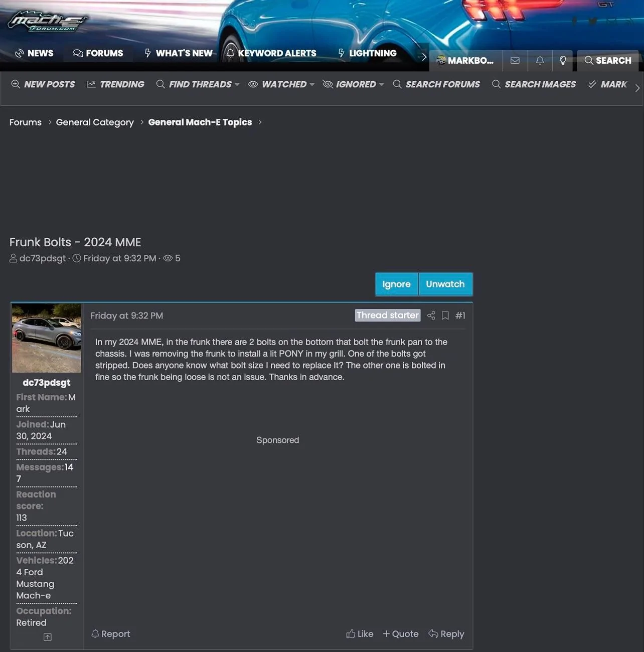Click the Tucson, AZ location value
Viewport: 644px width, 652px height.
point(45,539)
